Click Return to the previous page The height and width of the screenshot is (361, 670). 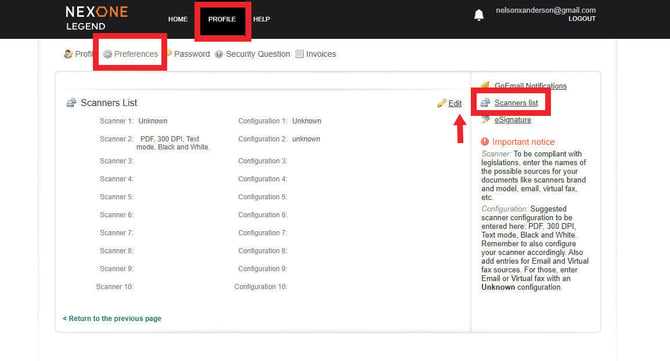[x=112, y=318]
